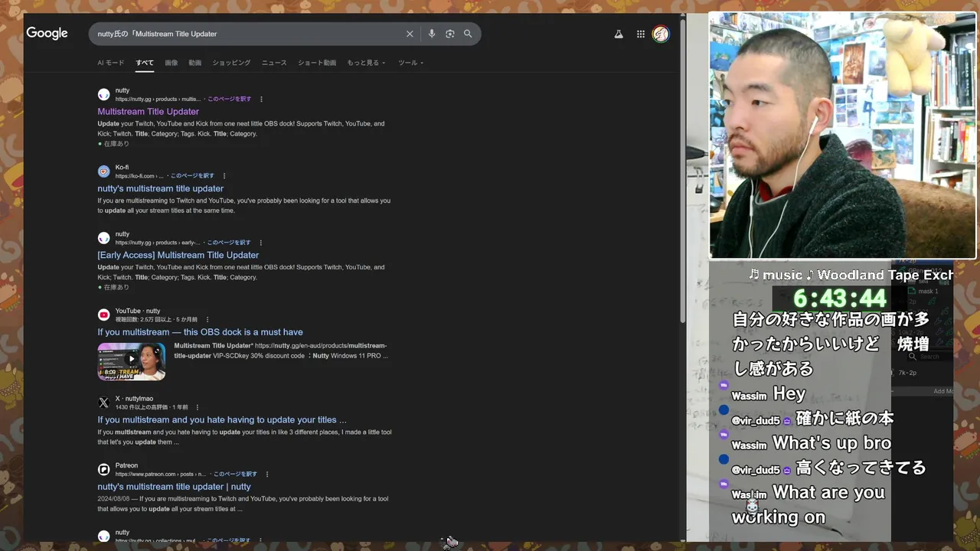Open nutty's multistream title updater Ko-fi link
The image size is (980, 551).
(160, 188)
